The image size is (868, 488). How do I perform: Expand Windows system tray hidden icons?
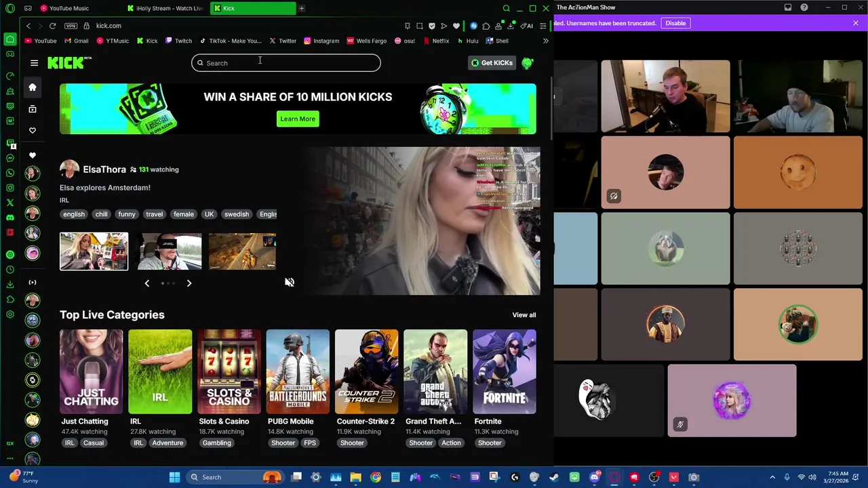click(772, 477)
